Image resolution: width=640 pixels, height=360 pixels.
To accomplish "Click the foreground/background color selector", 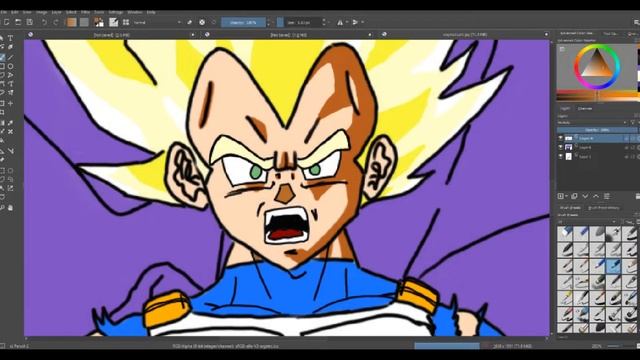I will pos(99,22).
